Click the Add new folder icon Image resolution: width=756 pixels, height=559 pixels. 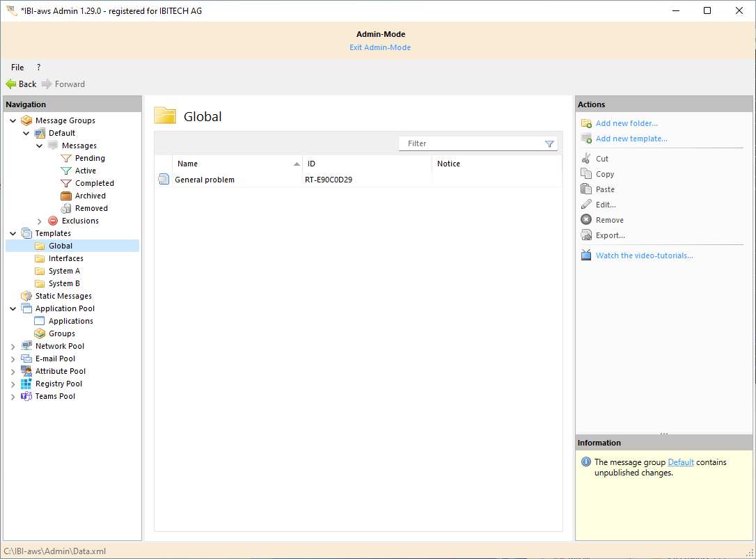coord(586,124)
